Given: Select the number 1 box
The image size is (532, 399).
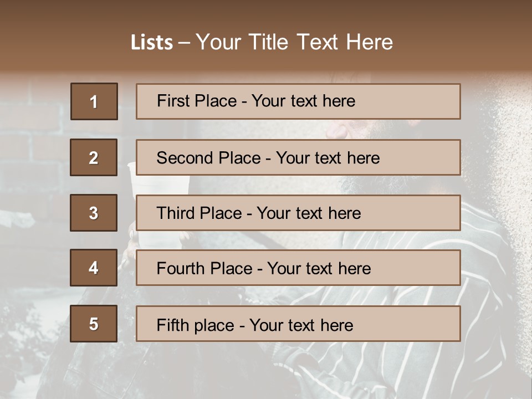Looking at the screenshot, I should click(x=94, y=101).
